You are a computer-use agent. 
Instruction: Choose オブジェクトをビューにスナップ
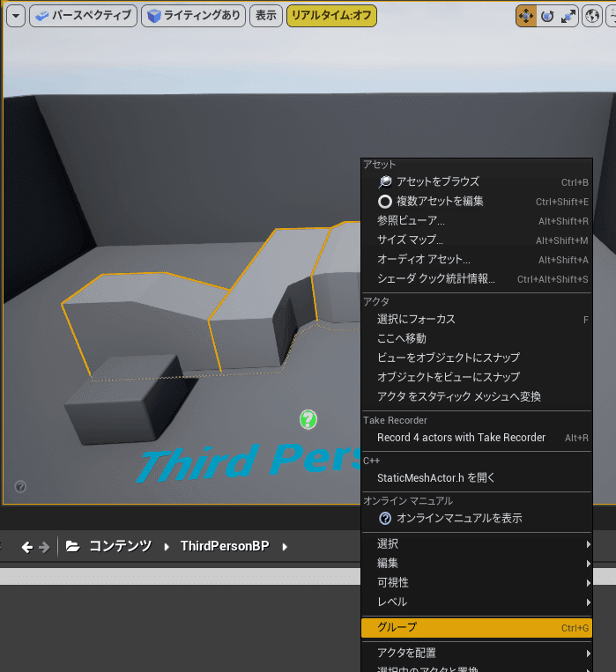477,377
